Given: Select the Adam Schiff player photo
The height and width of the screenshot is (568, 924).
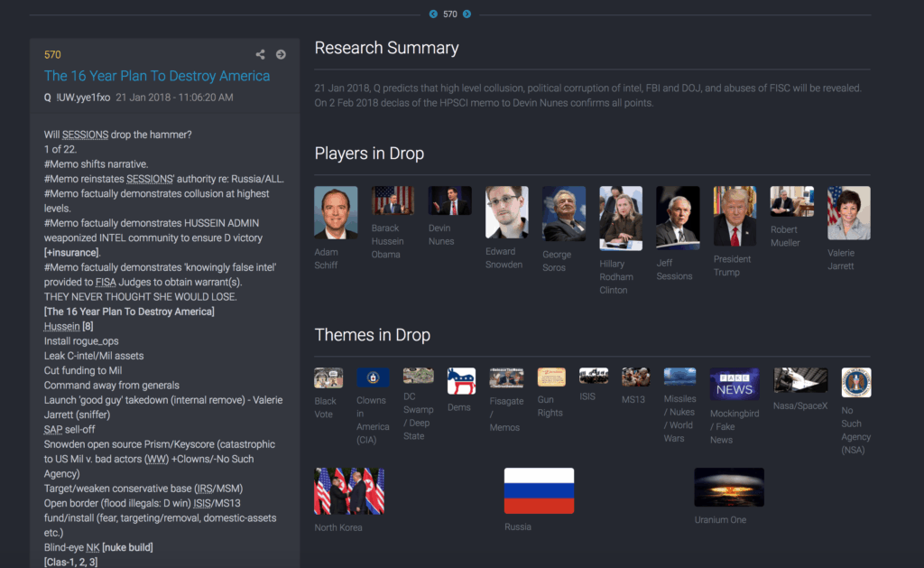Looking at the screenshot, I should pos(336,212).
